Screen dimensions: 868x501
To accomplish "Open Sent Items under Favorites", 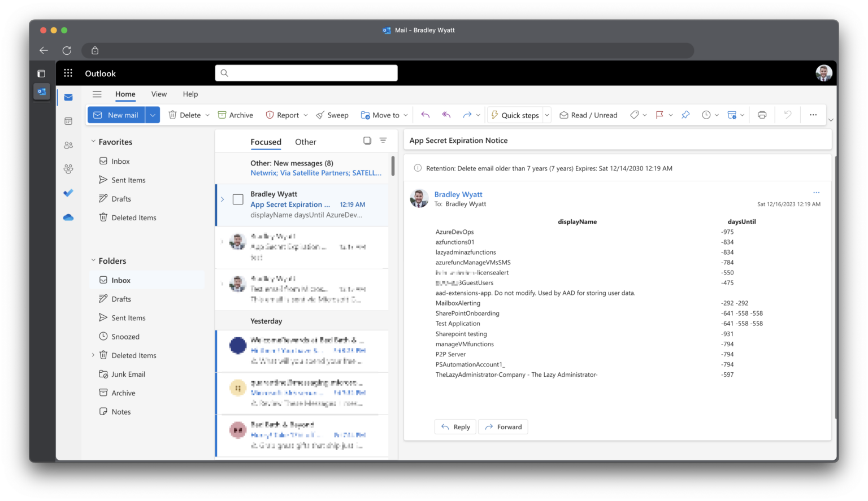I will point(123,180).
